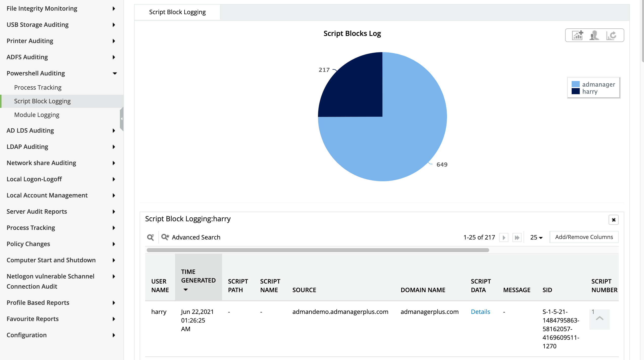The image size is (644, 360).
Task: Open the 25 rows-per-page dropdown
Action: 536,237
